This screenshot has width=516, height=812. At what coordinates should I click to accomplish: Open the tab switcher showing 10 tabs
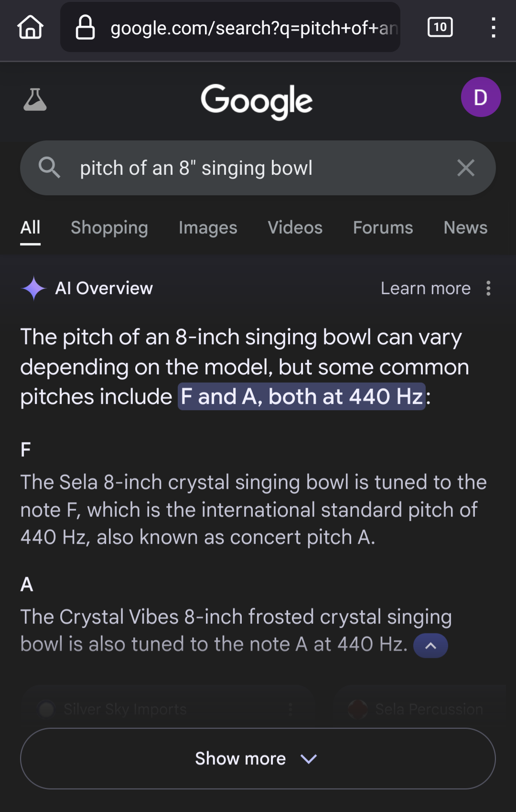point(440,27)
